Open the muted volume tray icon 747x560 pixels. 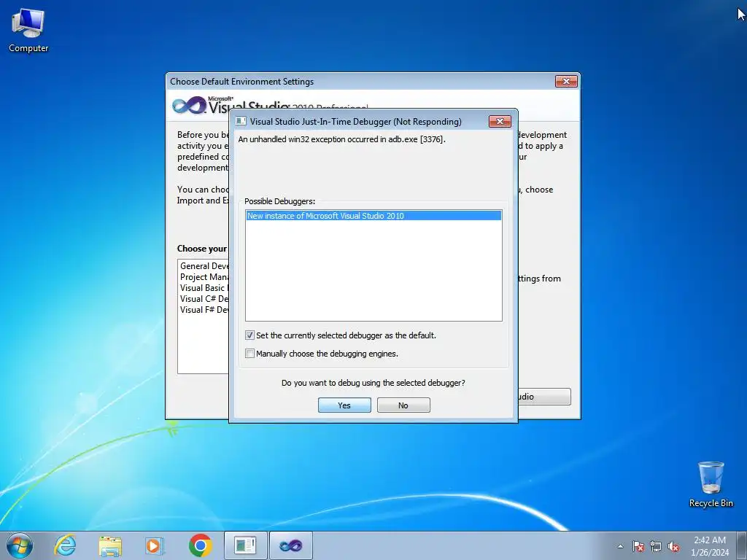click(x=673, y=546)
